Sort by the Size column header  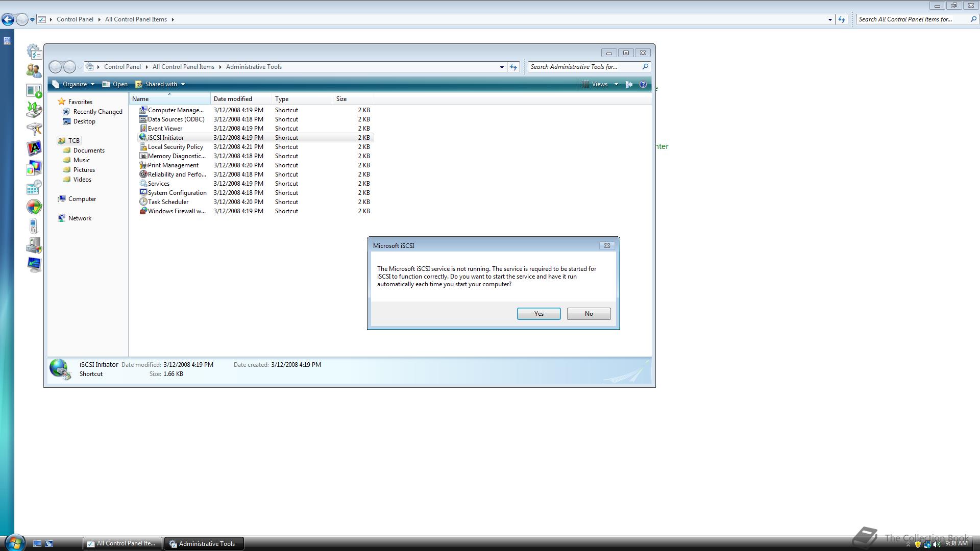pyautogui.click(x=353, y=99)
